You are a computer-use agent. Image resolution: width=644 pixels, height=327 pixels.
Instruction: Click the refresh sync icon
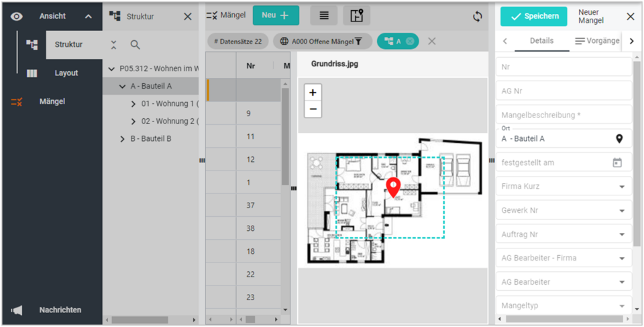coord(477,16)
